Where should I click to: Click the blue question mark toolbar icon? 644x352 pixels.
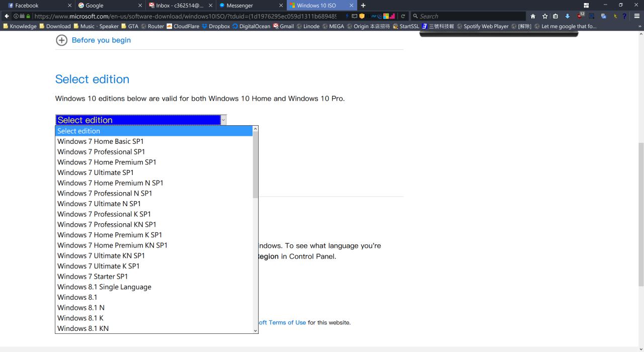624,16
